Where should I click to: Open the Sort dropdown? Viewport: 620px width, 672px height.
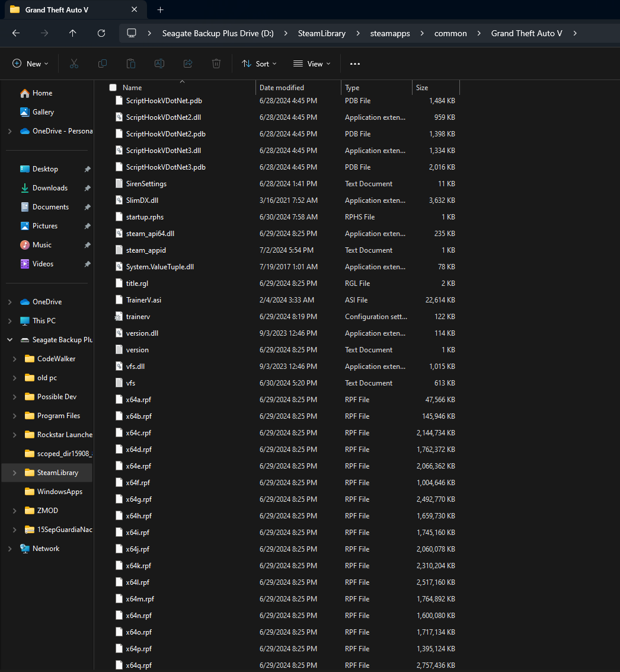[259, 63]
